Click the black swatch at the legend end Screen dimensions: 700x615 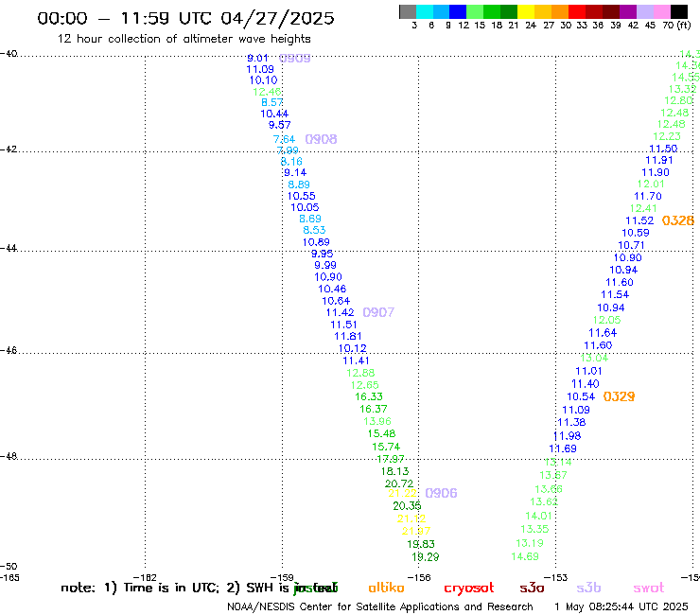[678, 11]
